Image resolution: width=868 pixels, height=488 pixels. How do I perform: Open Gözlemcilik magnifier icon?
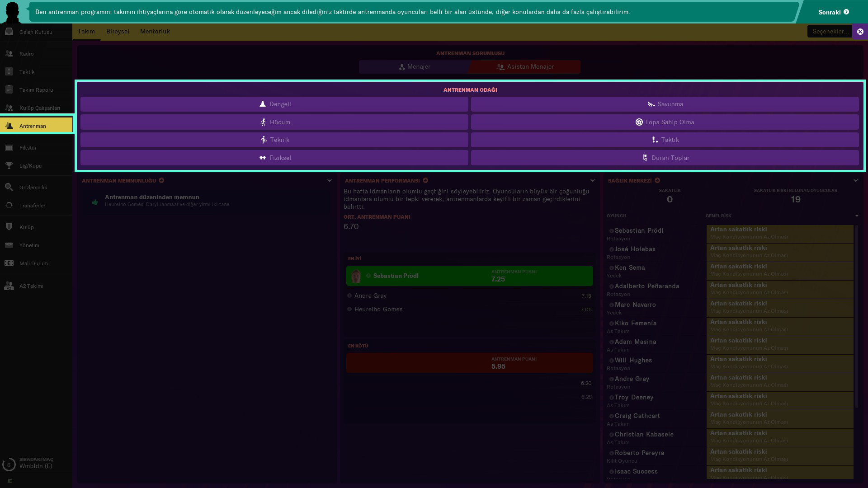(x=9, y=187)
